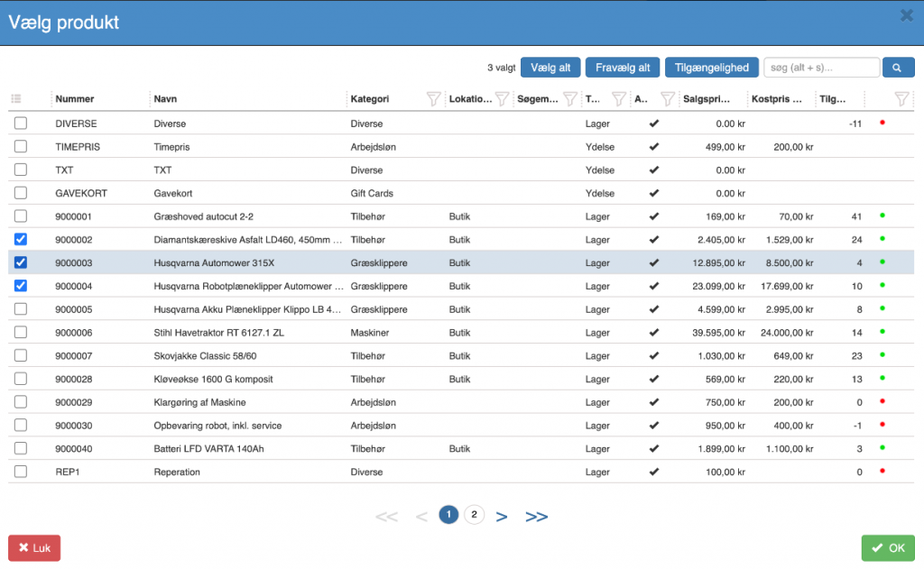Click the magnifying glass search button
This screenshot has width=924, height=569.
tap(897, 68)
